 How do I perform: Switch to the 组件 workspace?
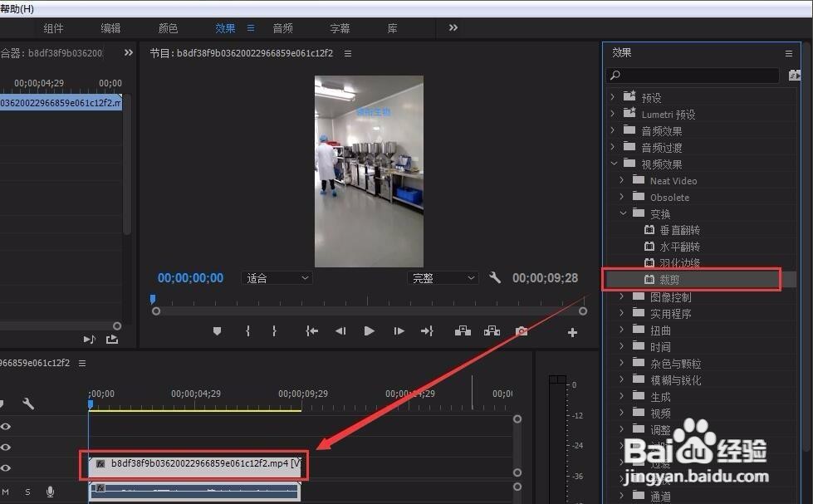point(53,28)
